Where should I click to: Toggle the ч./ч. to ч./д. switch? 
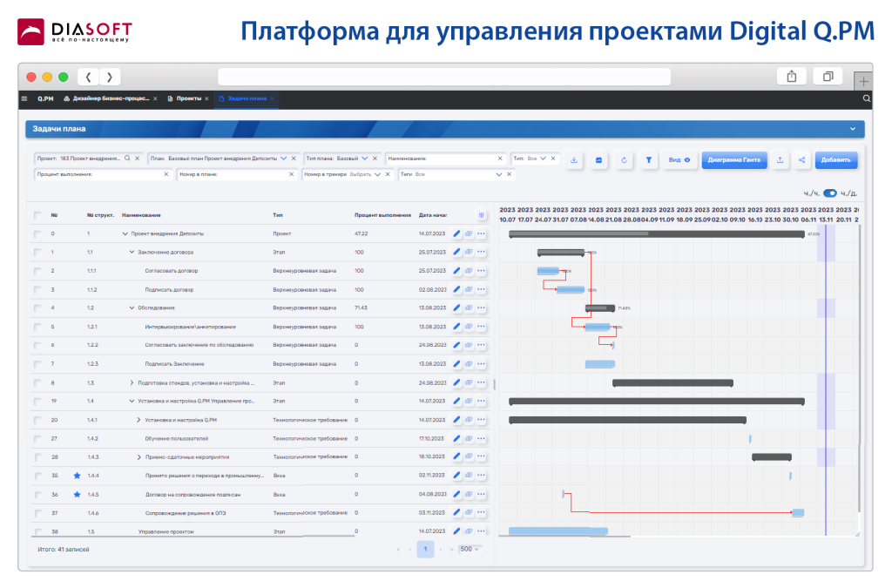pos(829,193)
